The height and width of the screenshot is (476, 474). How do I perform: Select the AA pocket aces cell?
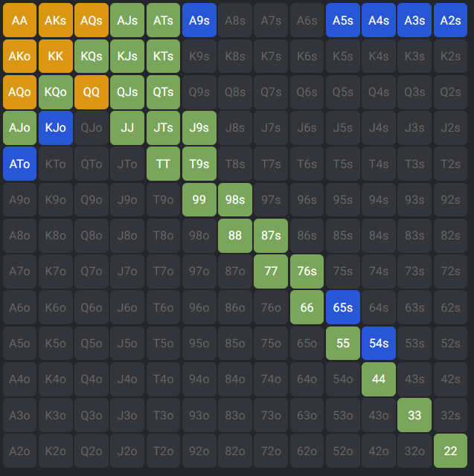19,20
